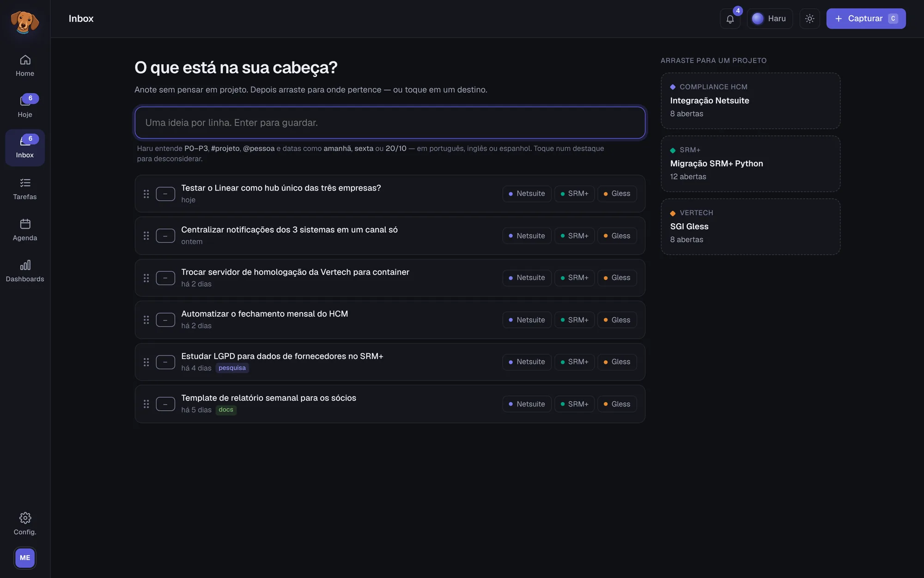924x578 pixels.
Task: Open the Haru assistant button
Action: coord(770,18)
